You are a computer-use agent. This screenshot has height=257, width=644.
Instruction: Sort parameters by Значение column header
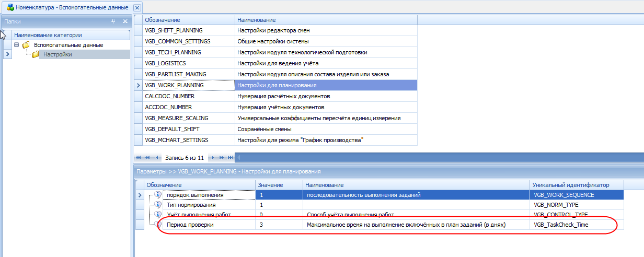click(x=279, y=185)
